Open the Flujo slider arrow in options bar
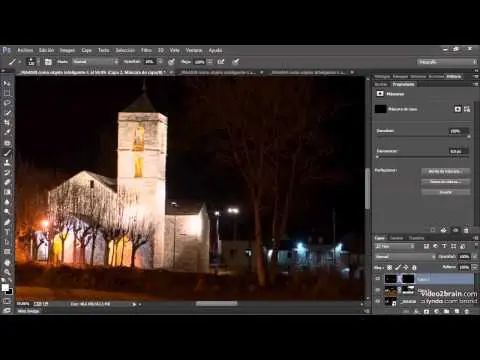This screenshot has width=480, height=360. 210,62
